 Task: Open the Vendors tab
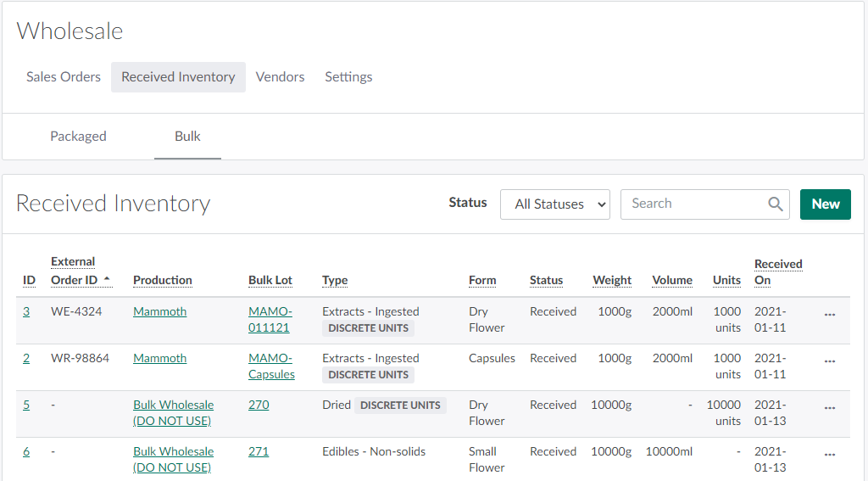pyautogui.click(x=280, y=77)
